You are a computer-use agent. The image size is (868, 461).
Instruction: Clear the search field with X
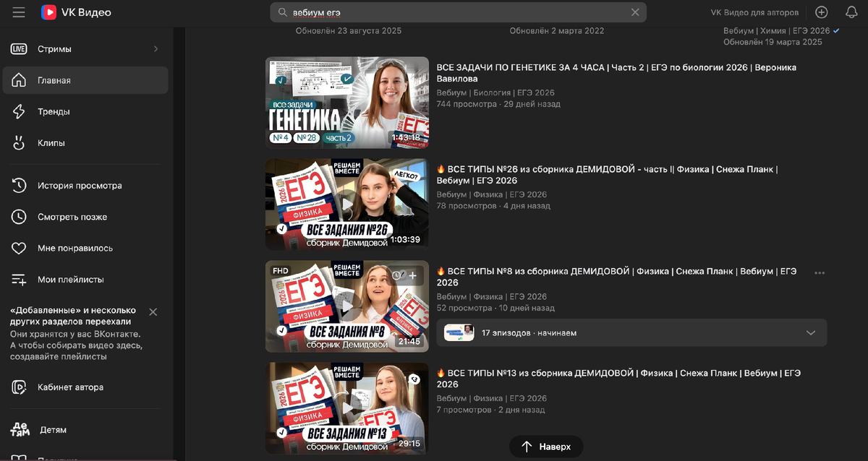635,12
